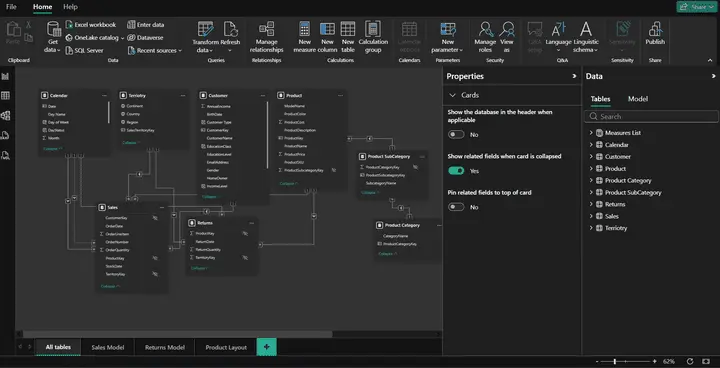This screenshot has height=368, width=720.
Task: Click fit to page icon in status bar
Action: tap(706, 362)
